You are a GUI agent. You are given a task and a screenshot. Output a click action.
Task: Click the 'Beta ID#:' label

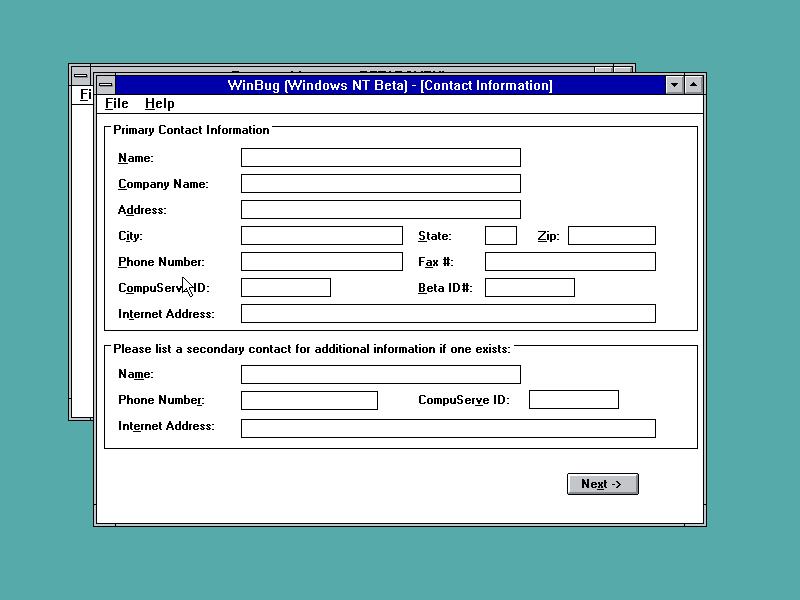445,288
